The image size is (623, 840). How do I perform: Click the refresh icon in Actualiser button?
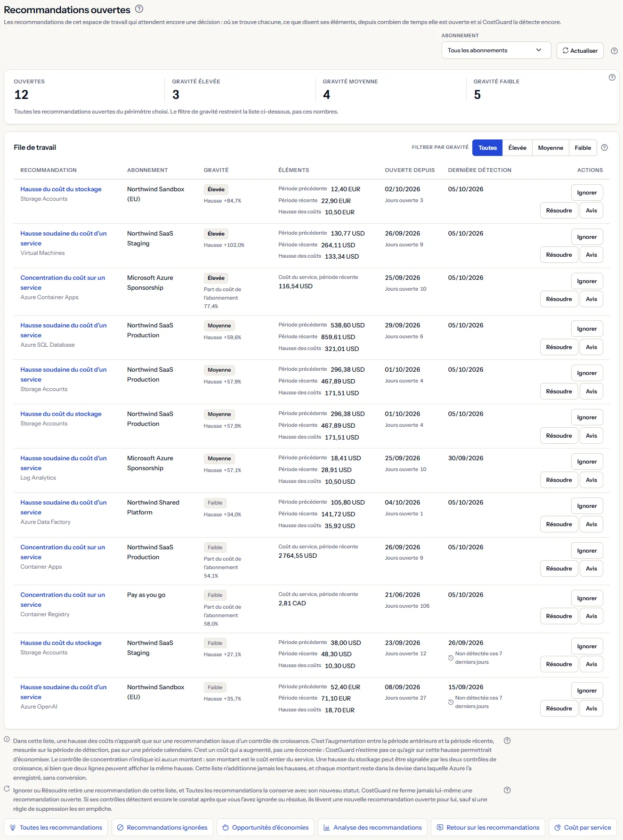[x=565, y=51]
